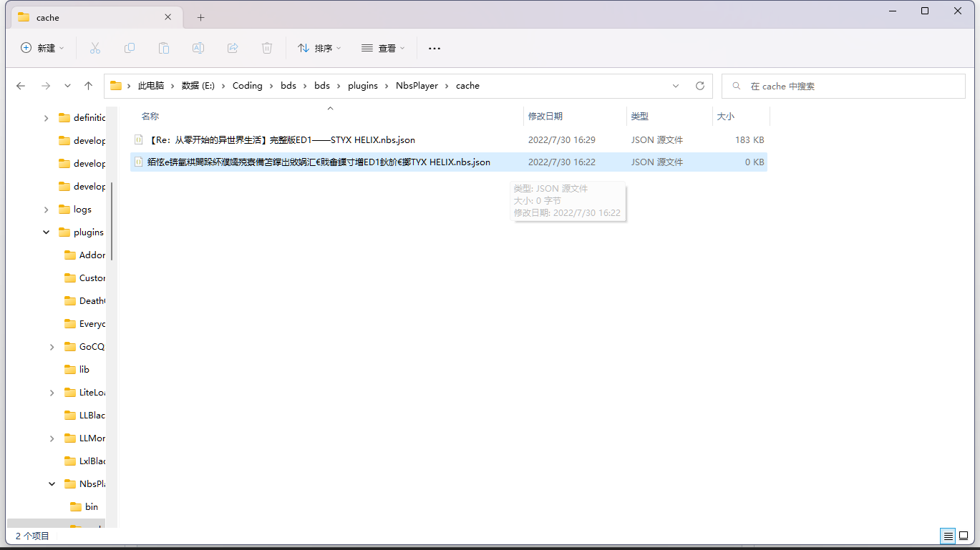Collapse the plugins folder tree
Screen dimensions: 980x550
pyautogui.click(x=45, y=232)
